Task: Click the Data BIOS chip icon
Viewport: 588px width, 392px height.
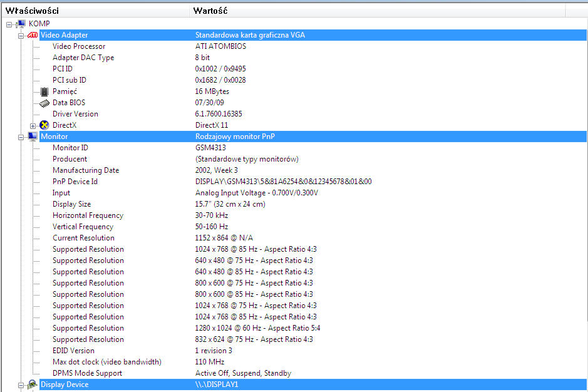Action: pos(44,103)
